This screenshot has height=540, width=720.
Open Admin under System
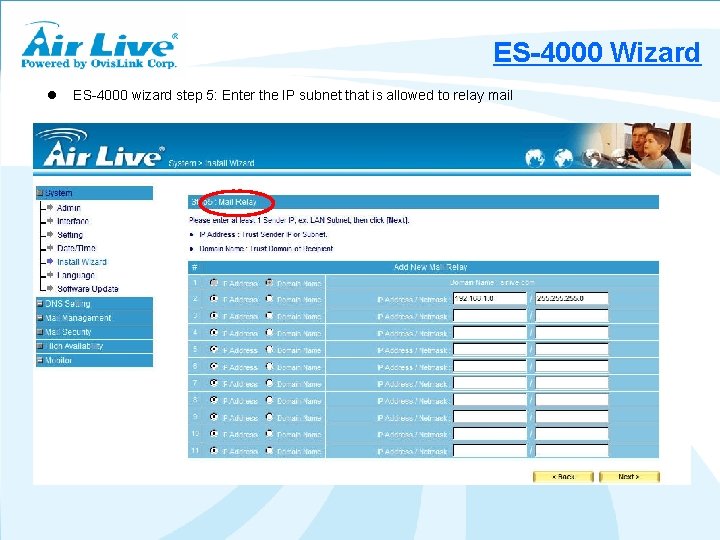(x=68, y=208)
